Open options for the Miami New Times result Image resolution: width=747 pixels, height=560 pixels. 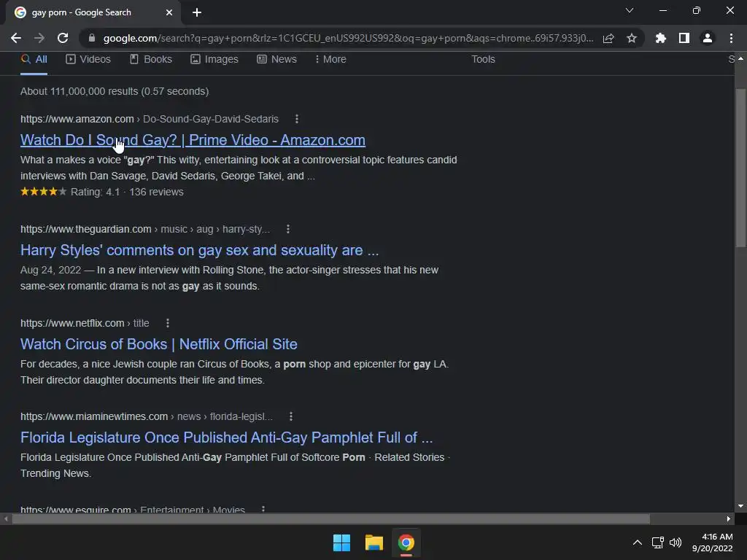click(291, 416)
